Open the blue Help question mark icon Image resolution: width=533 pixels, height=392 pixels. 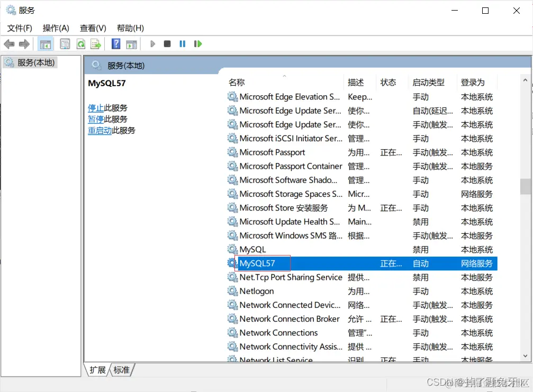pos(116,44)
